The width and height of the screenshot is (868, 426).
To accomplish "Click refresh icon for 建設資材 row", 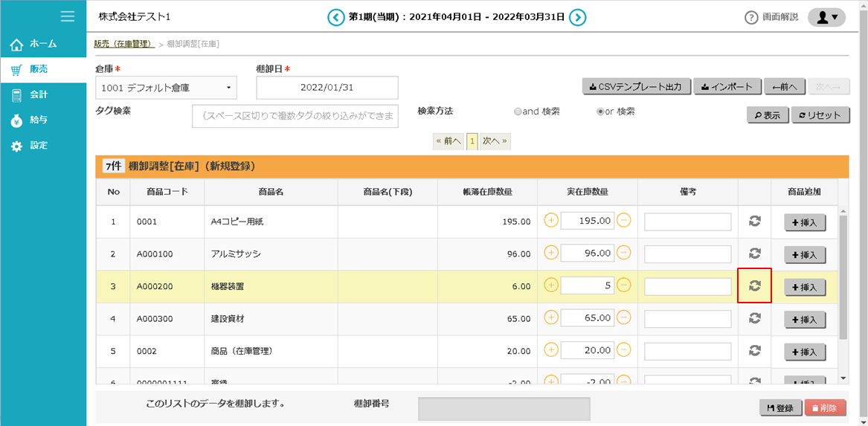I will 754,318.
